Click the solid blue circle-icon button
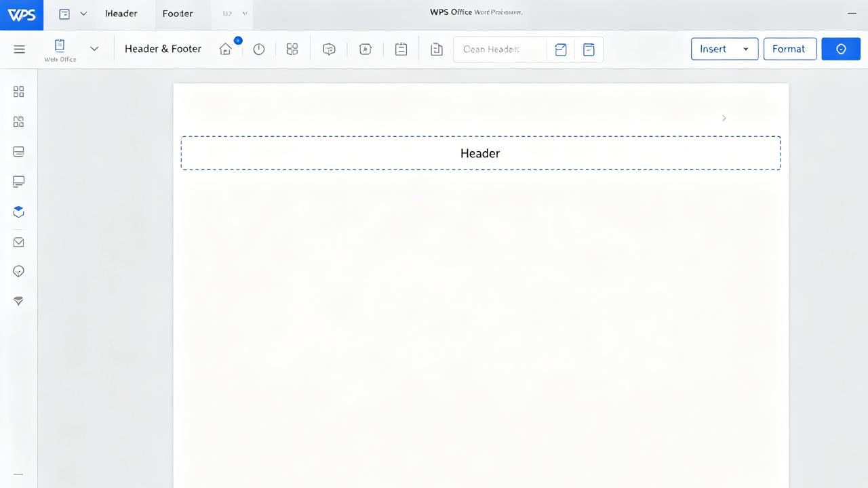 pyautogui.click(x=841, y=49)
